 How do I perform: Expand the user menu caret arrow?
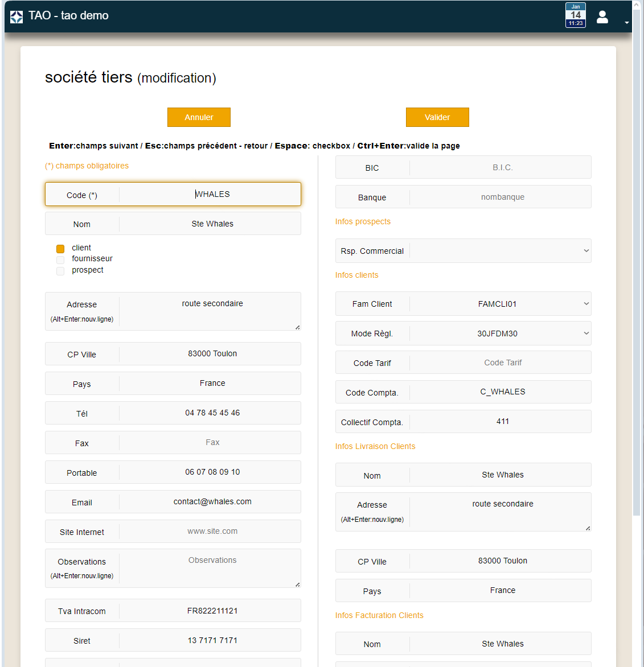[626, 23]
